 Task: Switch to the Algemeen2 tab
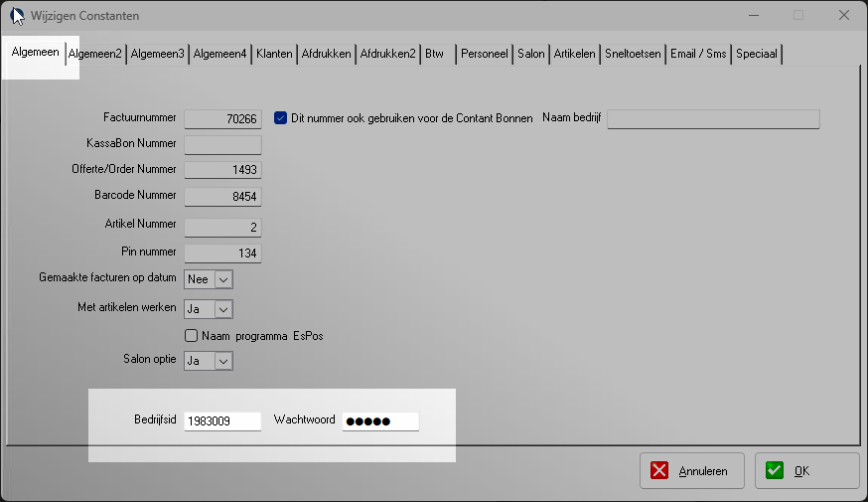[95, 55]
